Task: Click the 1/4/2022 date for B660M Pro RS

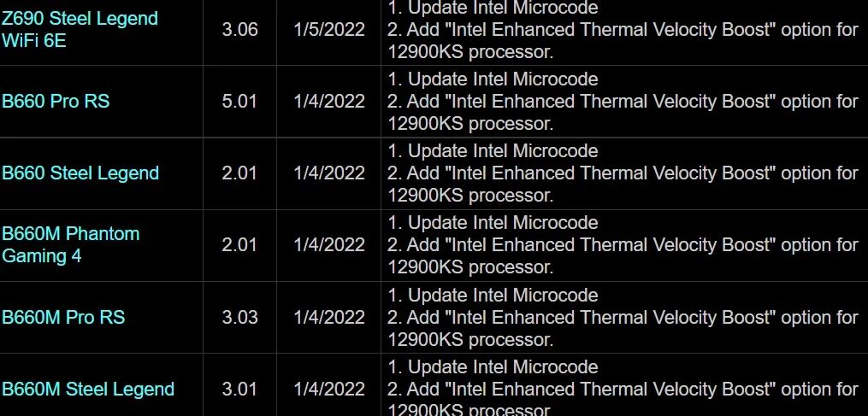Action: (x=329, y=317)
